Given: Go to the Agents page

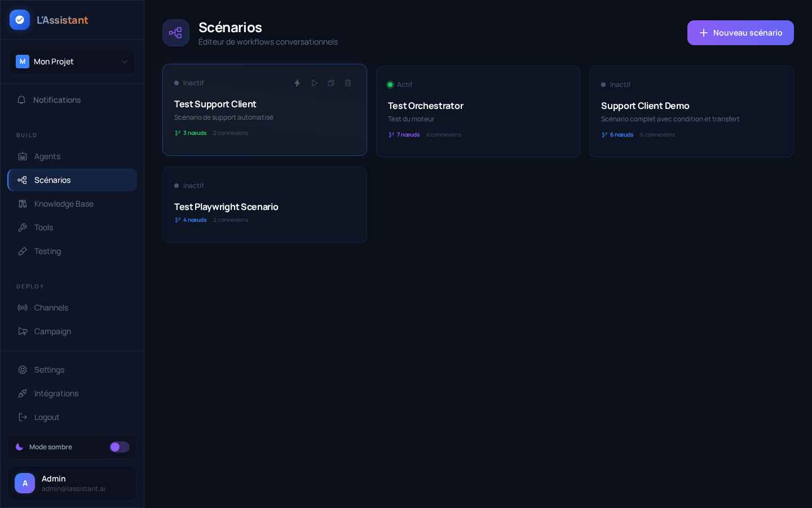Looking at the screenshot, I should tap(47, 156).
